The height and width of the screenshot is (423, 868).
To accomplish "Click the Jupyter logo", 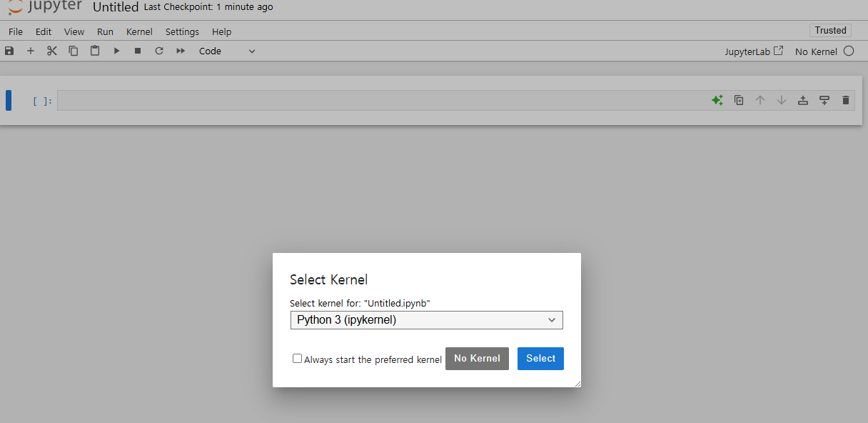I will [x=45, y=7].
